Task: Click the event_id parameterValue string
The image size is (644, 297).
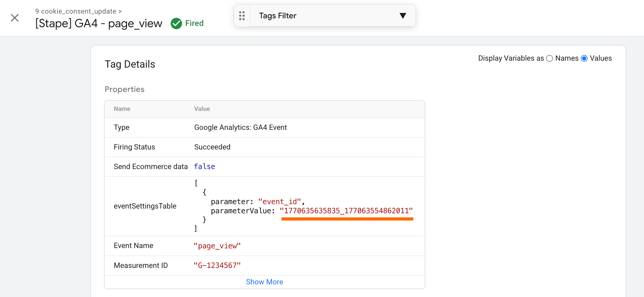Action: point(346,211)
